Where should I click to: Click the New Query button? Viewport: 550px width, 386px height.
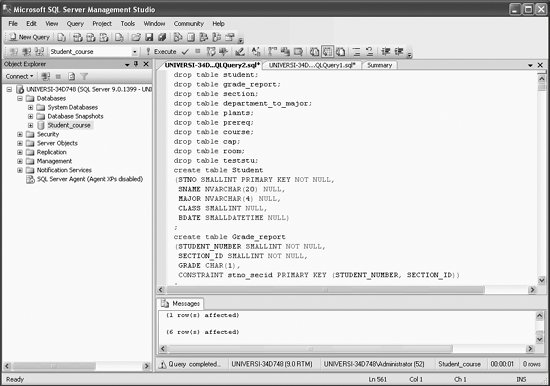[30, 37]
